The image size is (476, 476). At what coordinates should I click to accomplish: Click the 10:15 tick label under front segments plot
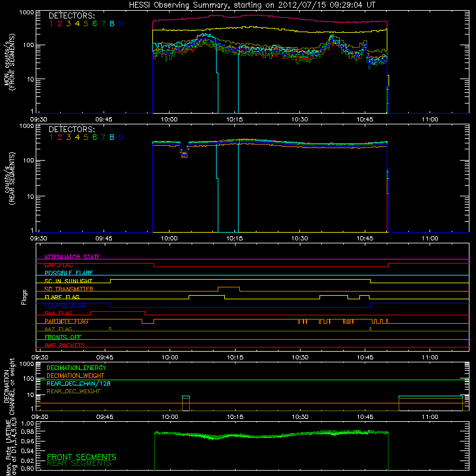(234, 120)
